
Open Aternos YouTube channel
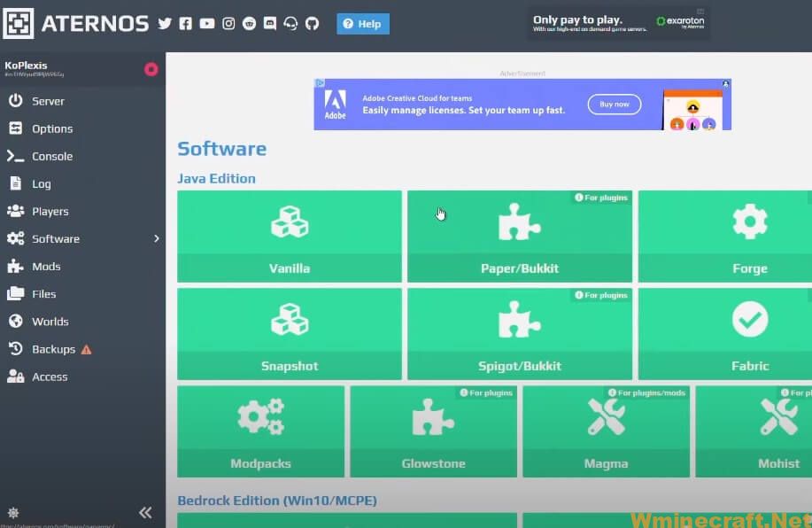pos(207,24)
